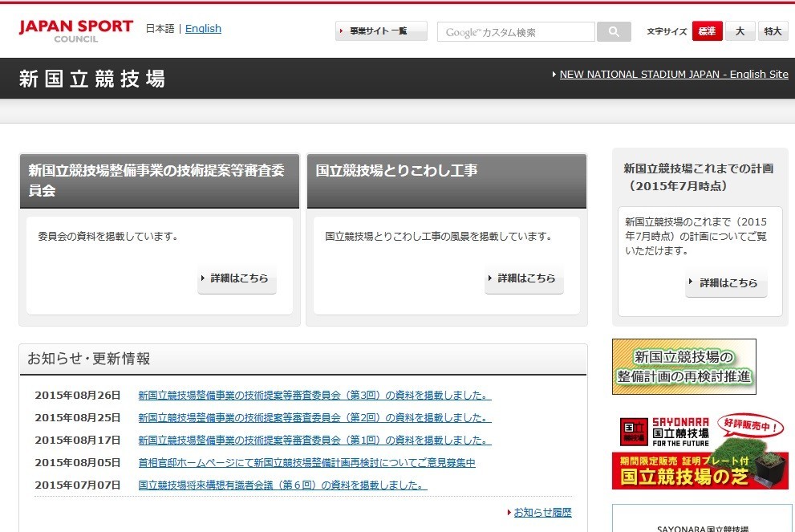Open the 第3回 審査委員会資料 news link
This screenshot has width=795, height=532.
tap(313, 395)
